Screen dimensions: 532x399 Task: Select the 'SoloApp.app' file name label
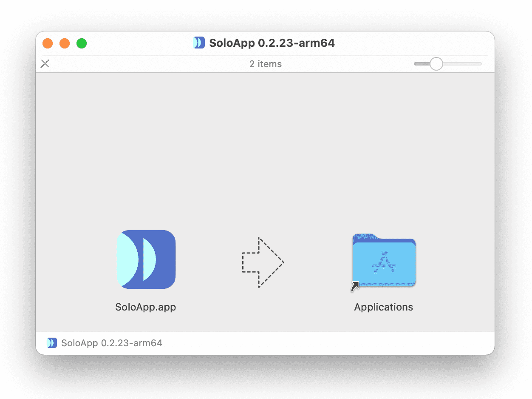click(145, 307)
